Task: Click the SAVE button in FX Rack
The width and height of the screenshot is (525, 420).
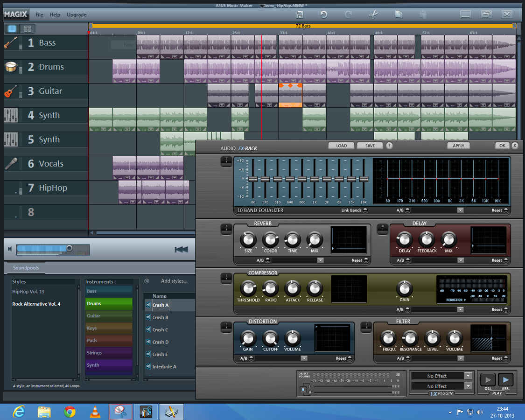Action: click(x=370, y=146)
